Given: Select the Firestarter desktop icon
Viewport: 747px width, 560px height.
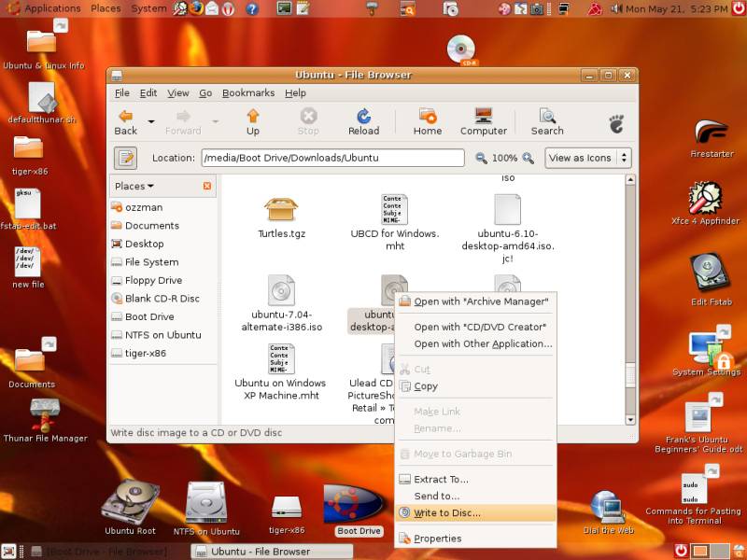Looking at the screenshot, I should click(x=712, y=138).
